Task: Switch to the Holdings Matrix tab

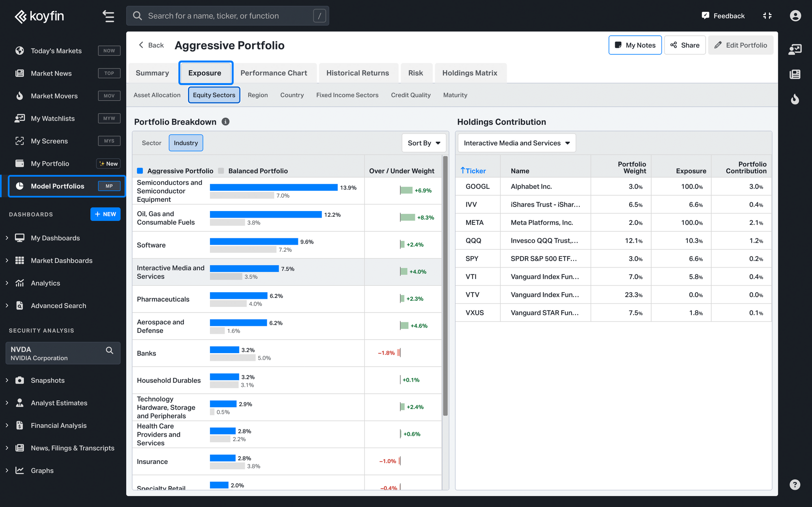Action: coord(469,73)
